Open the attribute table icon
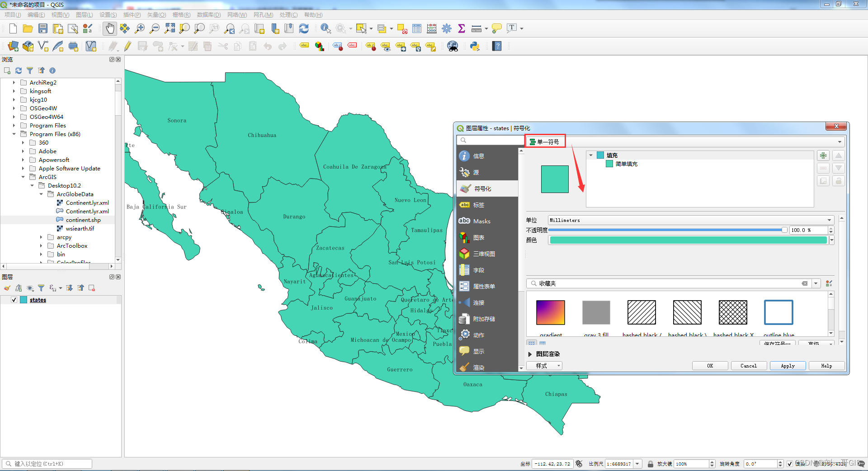The height and width of the screenshot is (471, 868). 417,28
